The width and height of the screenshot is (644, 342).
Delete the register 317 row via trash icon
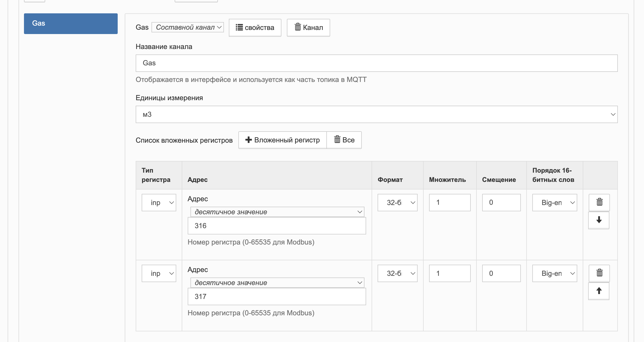click(x=599, y=273)
